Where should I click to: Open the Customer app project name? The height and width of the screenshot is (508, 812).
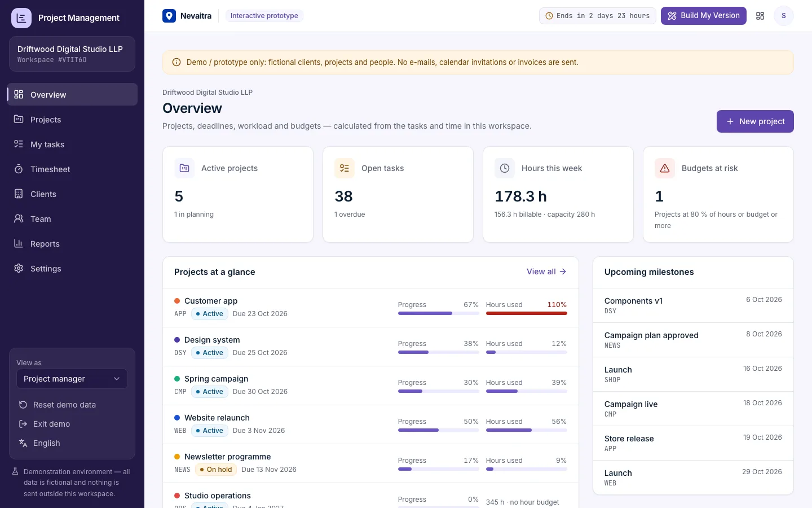pos(211,301)
